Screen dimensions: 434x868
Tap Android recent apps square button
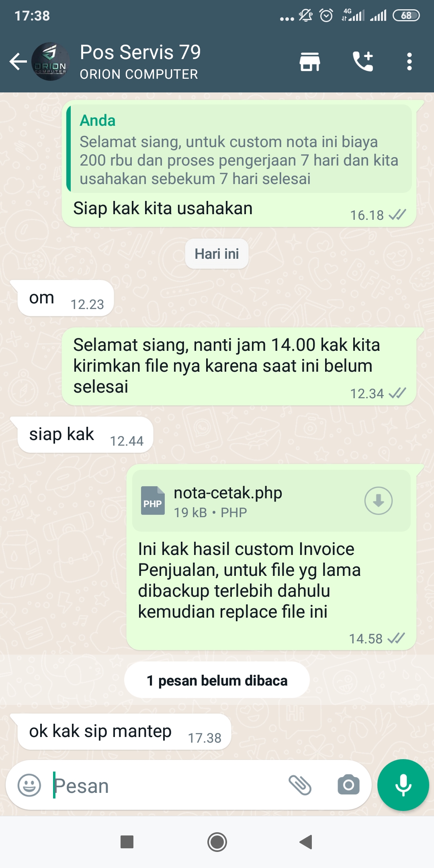[127, 842]
